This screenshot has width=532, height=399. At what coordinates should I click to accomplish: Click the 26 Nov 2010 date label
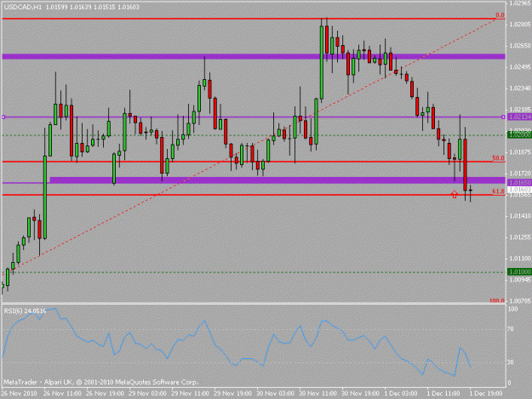pos(19,394)
